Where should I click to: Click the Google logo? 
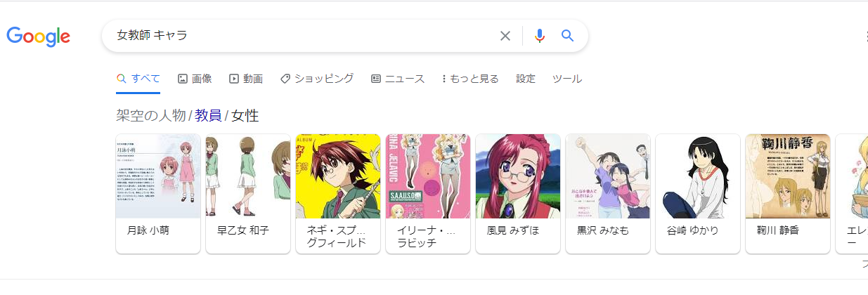[39, 36]
